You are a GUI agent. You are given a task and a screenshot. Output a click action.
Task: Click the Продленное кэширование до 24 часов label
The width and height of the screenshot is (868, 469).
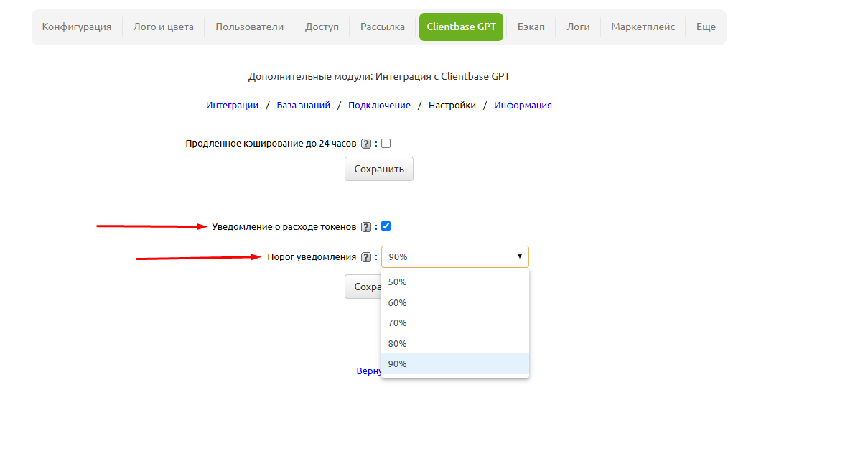tap(271, 144)
